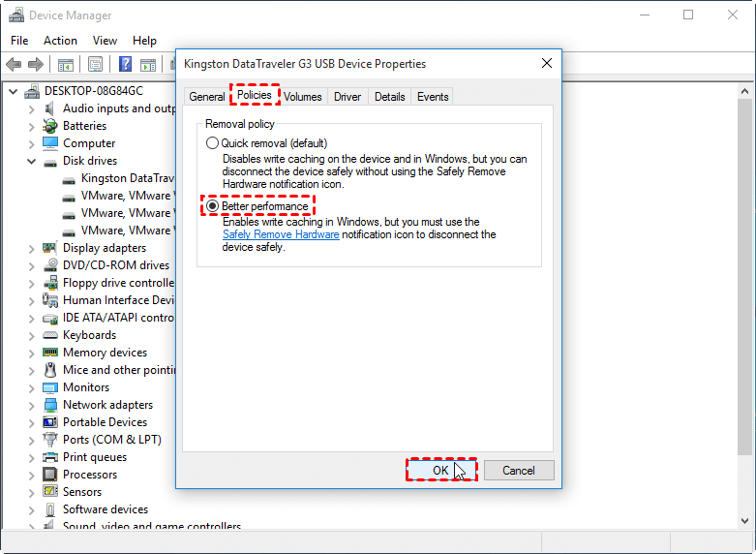Maximize the Device Manager window
The image size is (756, 554).
click(688, 15)
